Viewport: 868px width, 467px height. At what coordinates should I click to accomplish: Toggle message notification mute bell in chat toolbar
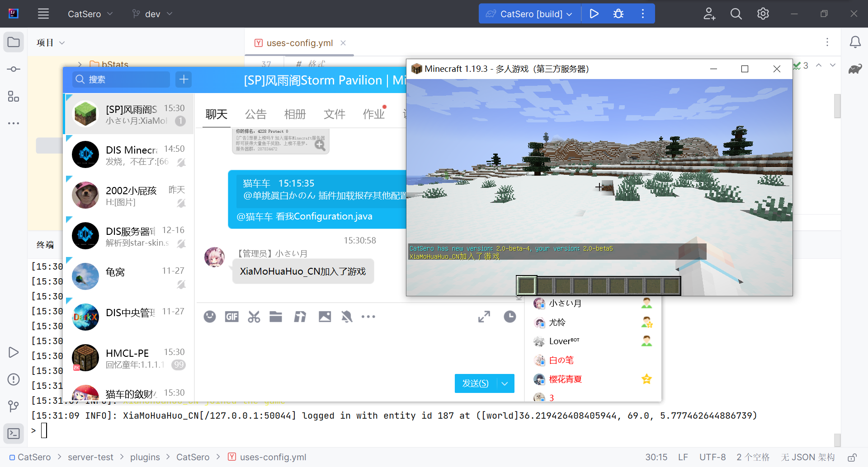(x=347, y=317)
